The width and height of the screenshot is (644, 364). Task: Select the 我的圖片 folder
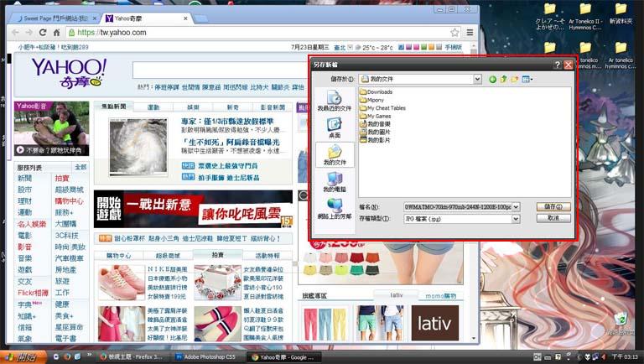pyautogui.click(x=375, y=132)
